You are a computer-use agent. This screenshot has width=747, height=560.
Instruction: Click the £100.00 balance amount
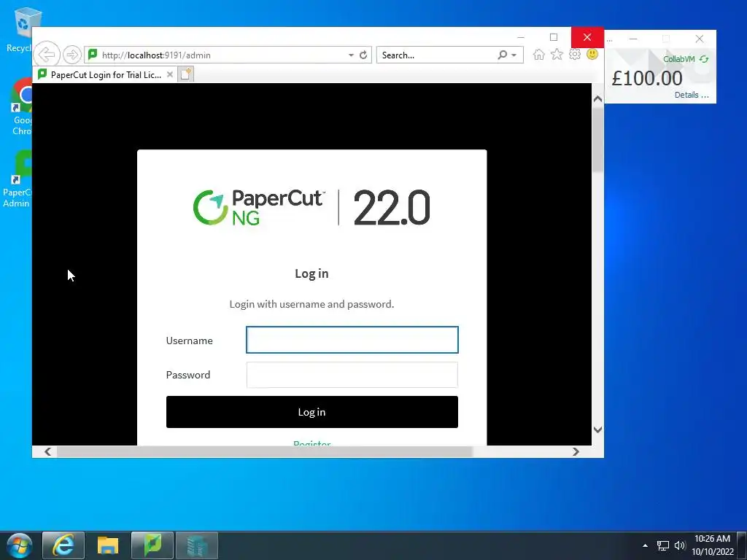coord(647,78)
